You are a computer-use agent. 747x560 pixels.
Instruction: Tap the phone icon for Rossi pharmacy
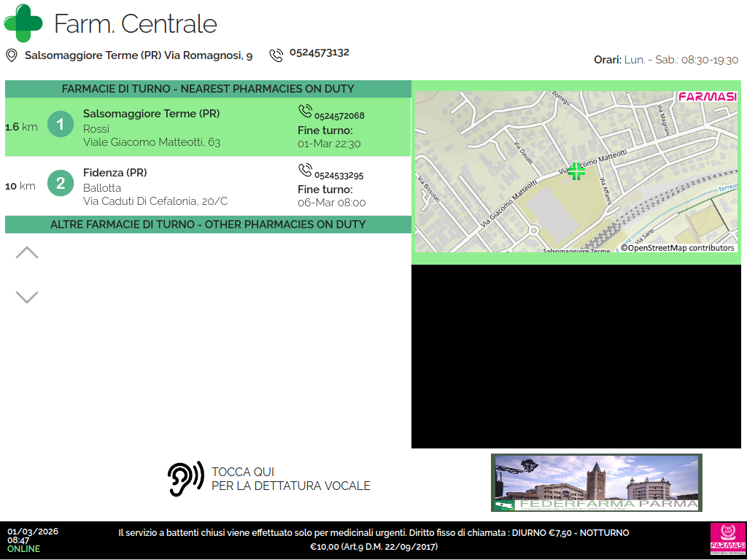(305, 111)
